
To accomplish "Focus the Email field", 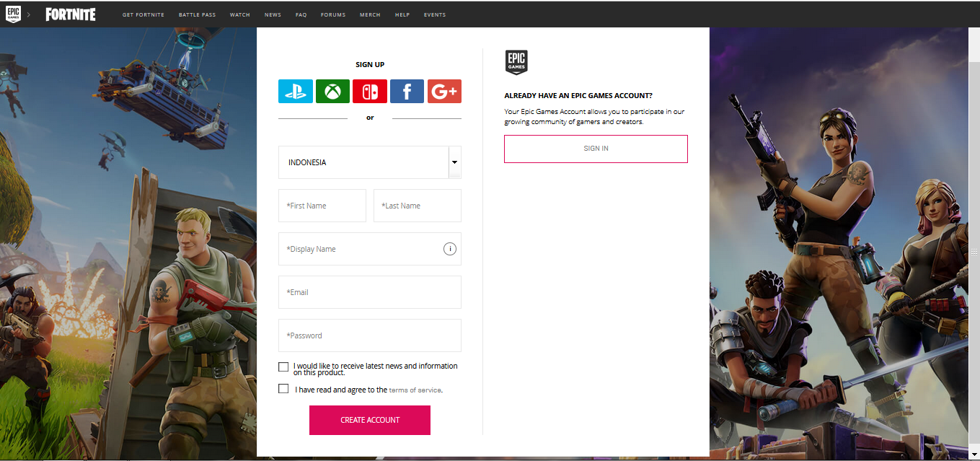I will [370, 292].
